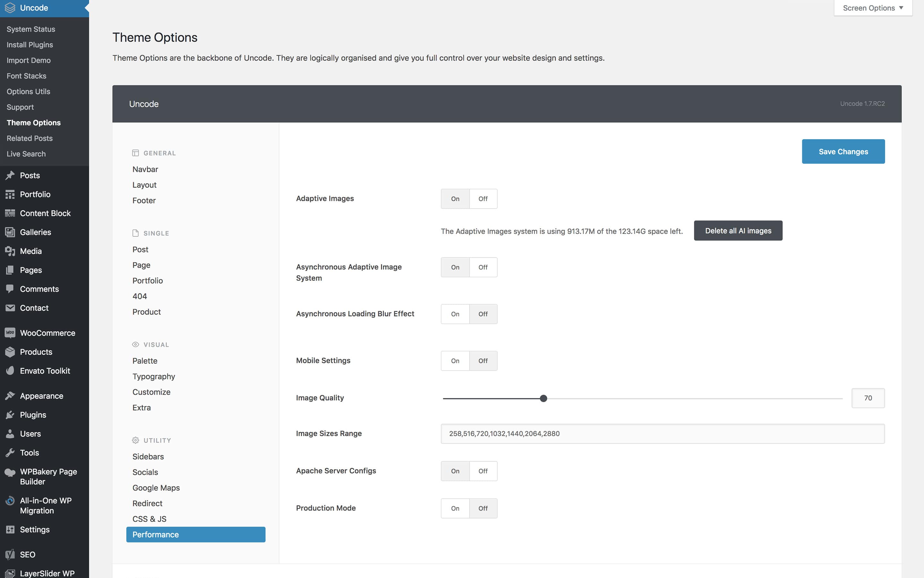Image resolution: width=924 pixels, height=578 pixels.
Task: Click Save Changes button
Action: coord(843,151)
